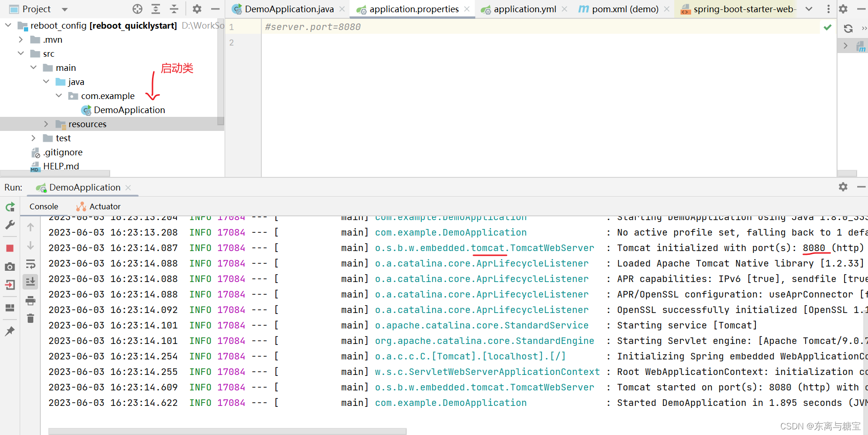Open the Project view dropdown
The width and height of the screenshot is (868, 435).
pos(65,9)
